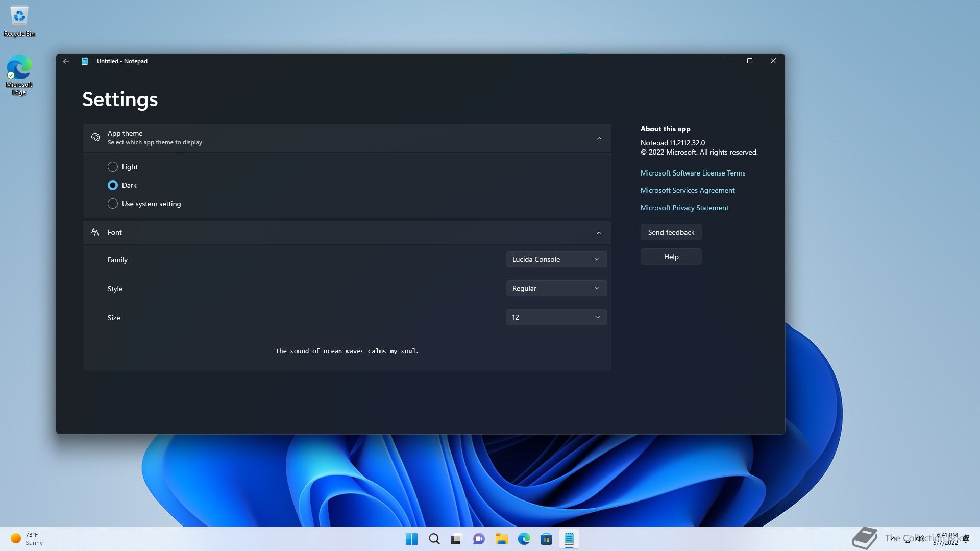Open the font Style dropdown
The height and width of the screenshot is (551, 980).
point(556,288)
